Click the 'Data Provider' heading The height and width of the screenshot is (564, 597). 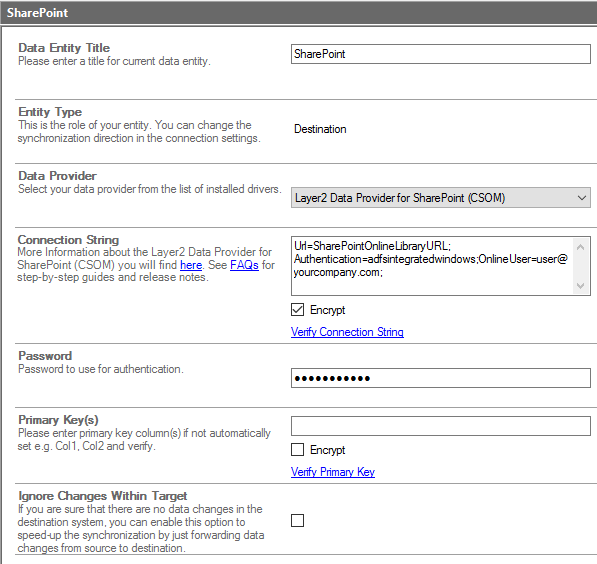coord(57,176)
